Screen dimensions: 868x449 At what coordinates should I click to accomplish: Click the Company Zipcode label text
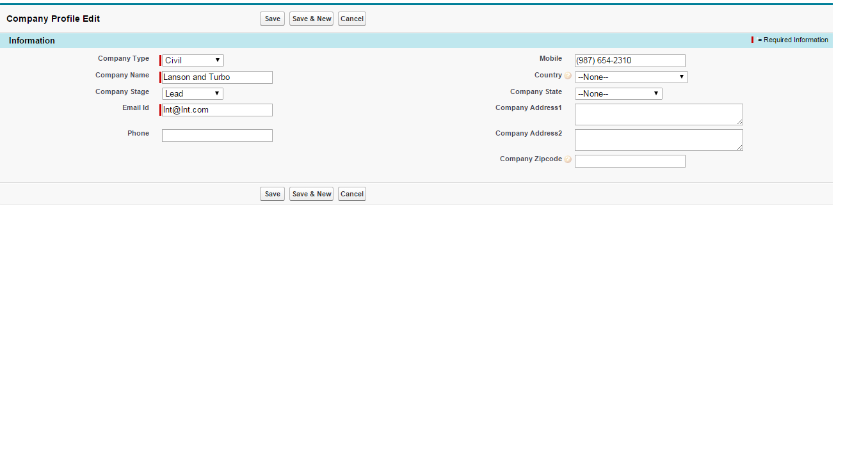(x=531, y=159)
